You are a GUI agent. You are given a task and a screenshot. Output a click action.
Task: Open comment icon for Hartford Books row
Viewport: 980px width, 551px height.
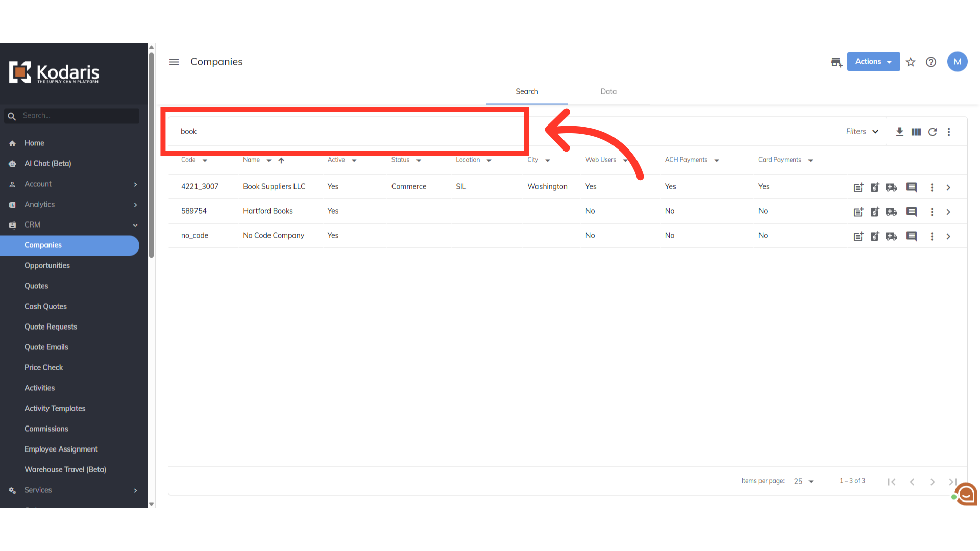coord(912,212)
